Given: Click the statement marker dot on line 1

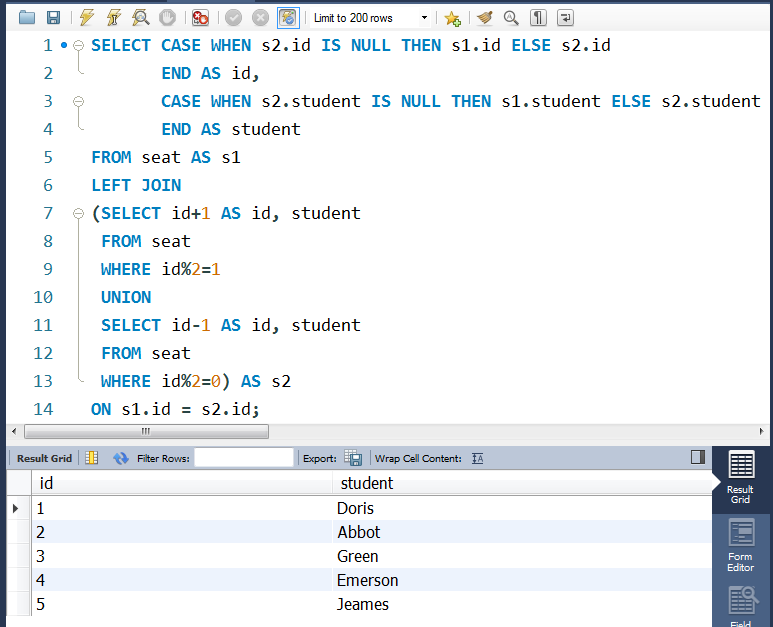Looking at the screenshot, I should tap(64, 45).
